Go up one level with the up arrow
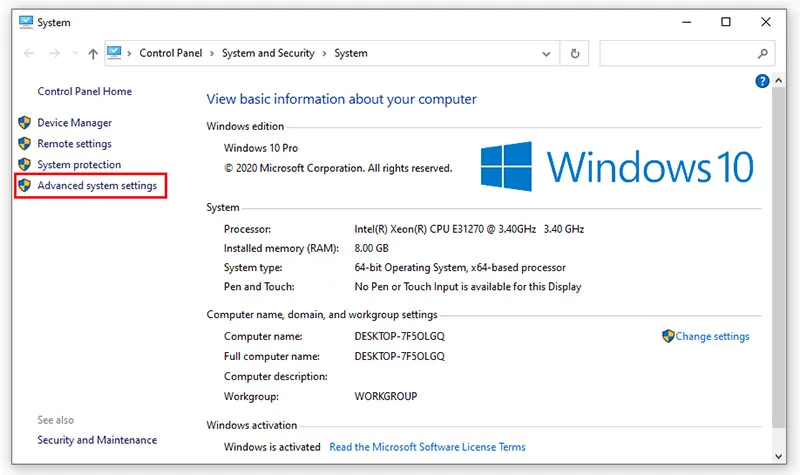Viewport: 800px width, 475px height. coord(93,54)
